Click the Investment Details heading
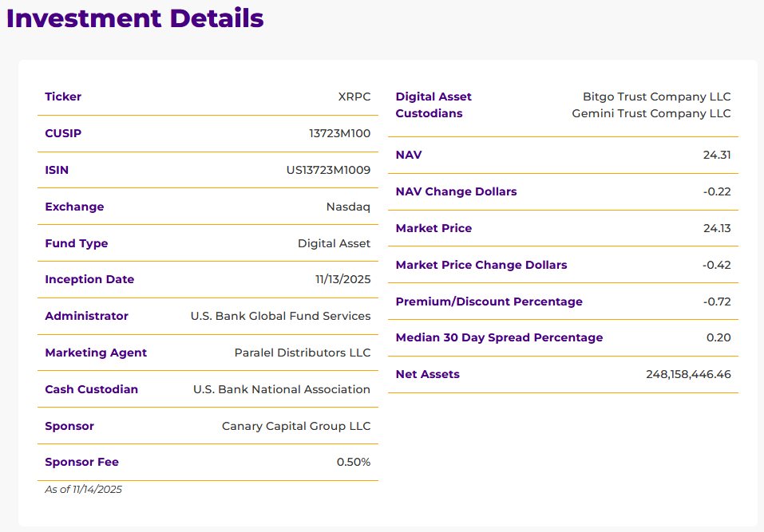Screen dimensions: 764x532 [x=135, y=18]
